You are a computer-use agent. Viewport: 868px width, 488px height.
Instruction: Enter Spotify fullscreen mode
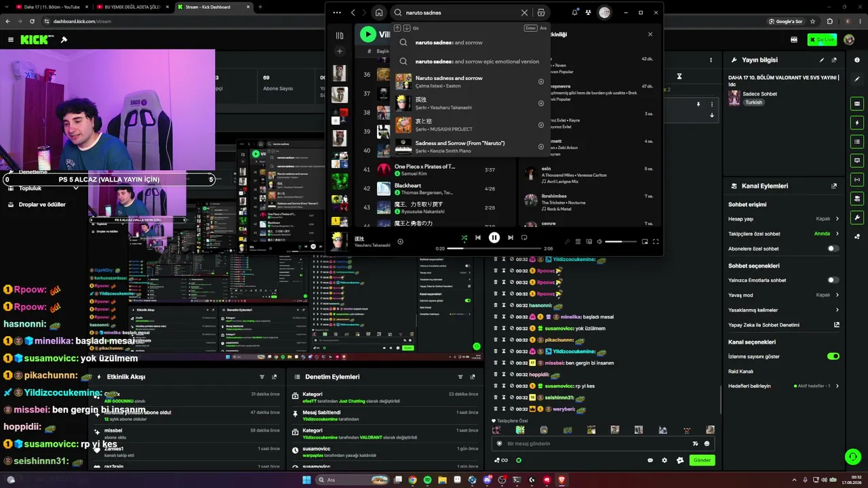(x=656, y=242)
